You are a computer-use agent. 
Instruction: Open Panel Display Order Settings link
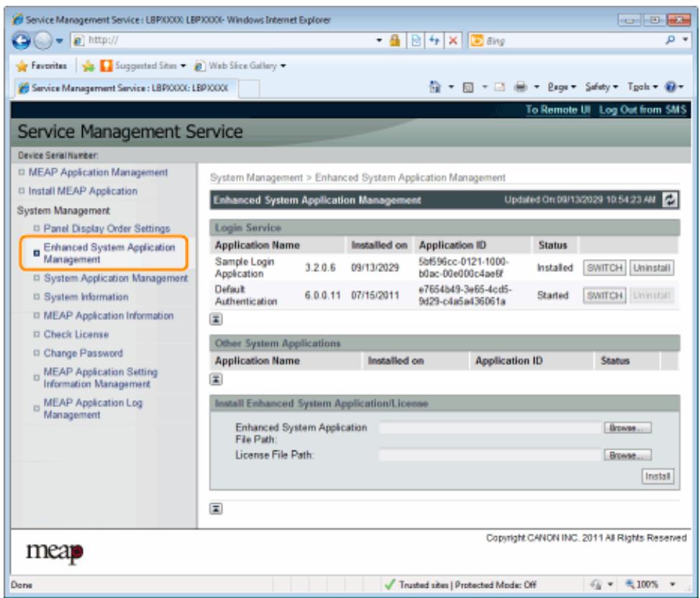[x=106, y=229]
